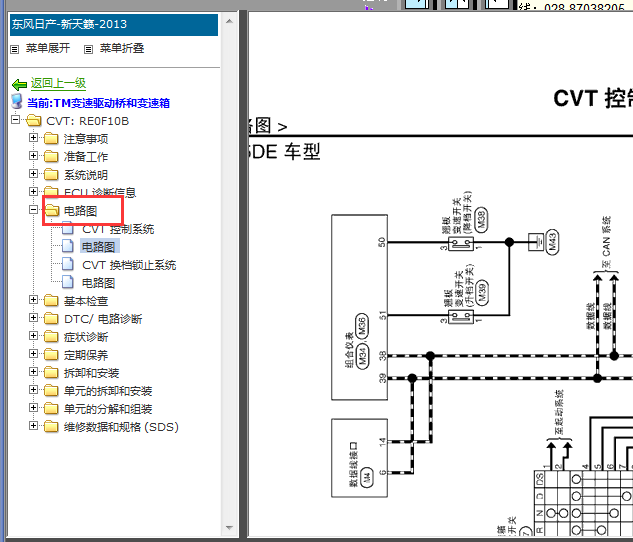Click the M39 connector label in diagram
This screenshot has width=633, height=542.
481,292
